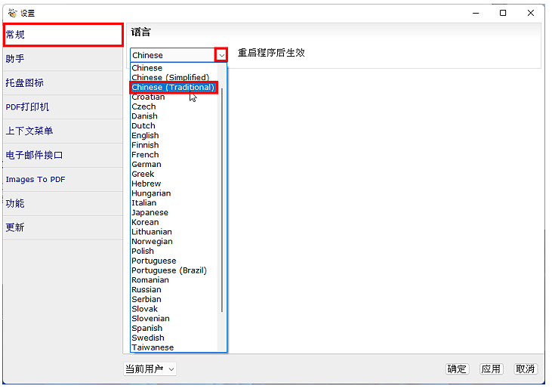Choose Slovenian language
The height and width of the screenshot is (392, 552).
click(174, 319)
